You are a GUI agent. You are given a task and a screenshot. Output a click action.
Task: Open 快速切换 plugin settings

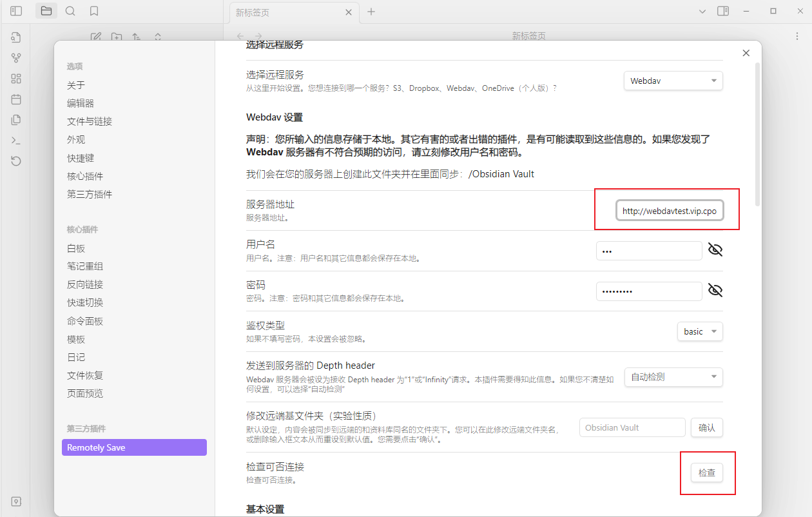(x=85, y=302)
